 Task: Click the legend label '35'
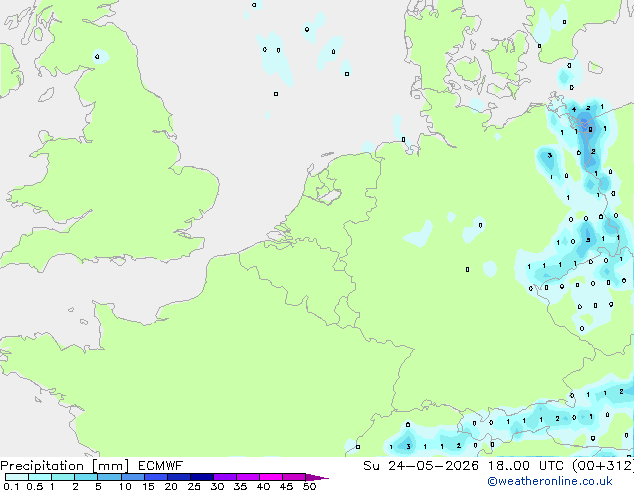241,486
